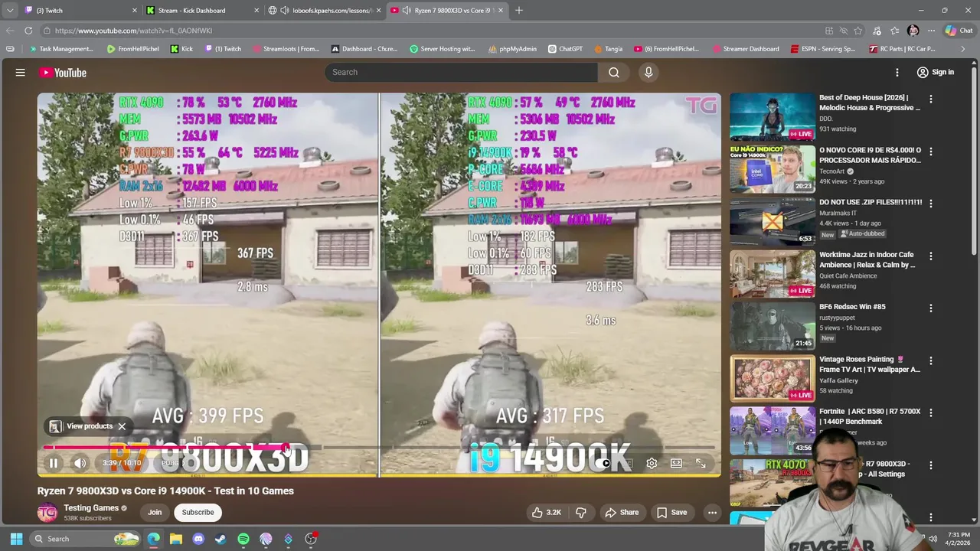This screenshot has width=980, height=551.
Task: Open more actions menu beside Save
Action: [x=712, y=513]
